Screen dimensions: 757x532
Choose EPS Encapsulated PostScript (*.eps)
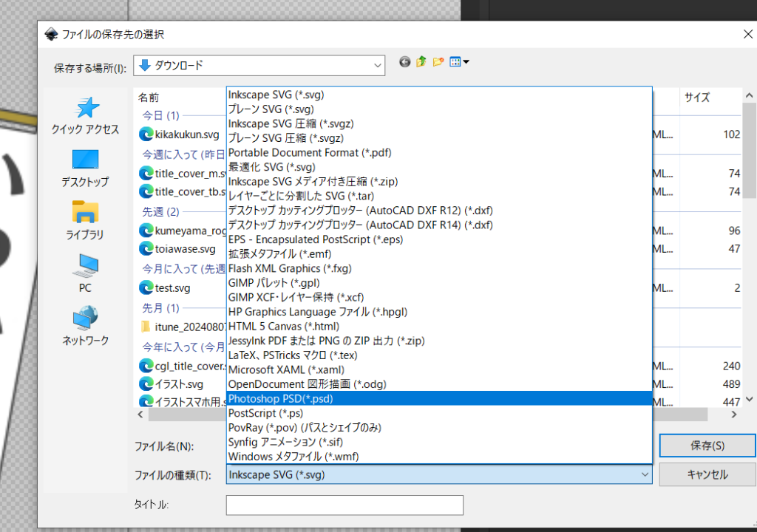click(x=439, y=239)
